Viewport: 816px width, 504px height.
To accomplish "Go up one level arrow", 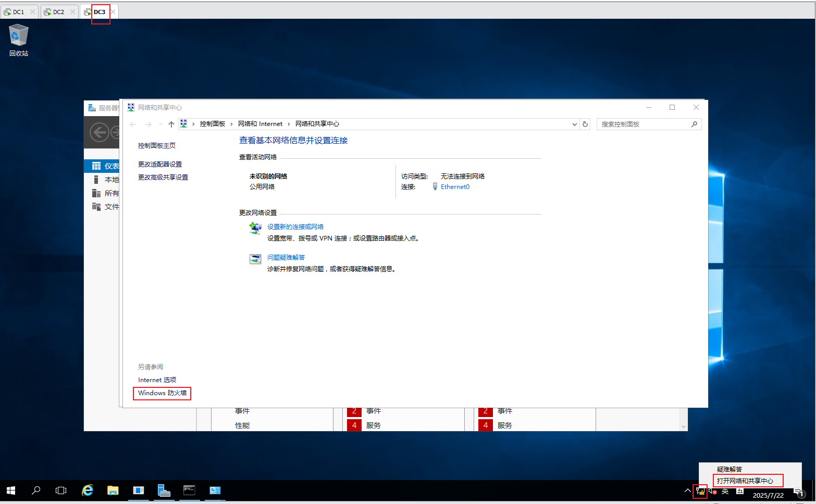I will (171, 124).
